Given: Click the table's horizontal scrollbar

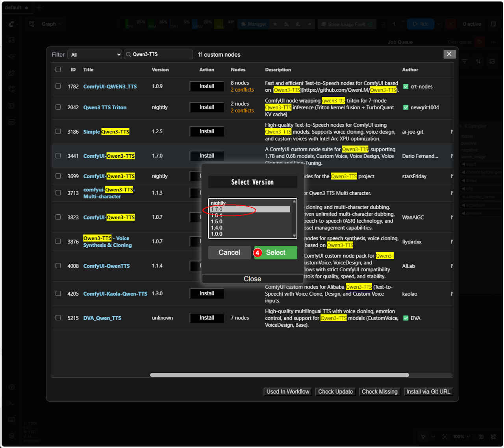Looking at the screenshot, I should 280,375.
